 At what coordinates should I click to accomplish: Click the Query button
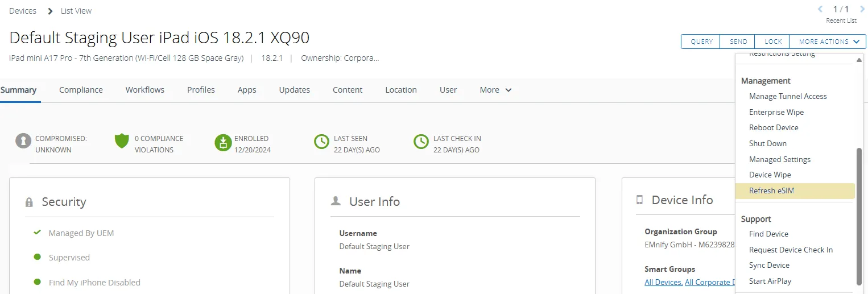pyautogui.click(x=701, y=42)
